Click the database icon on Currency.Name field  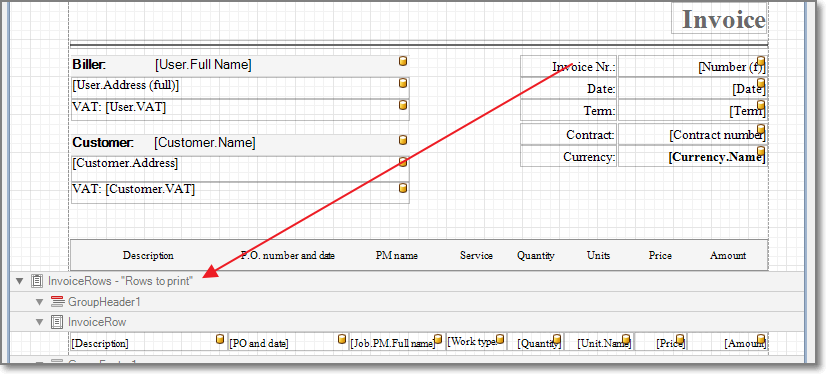[761, 151]
